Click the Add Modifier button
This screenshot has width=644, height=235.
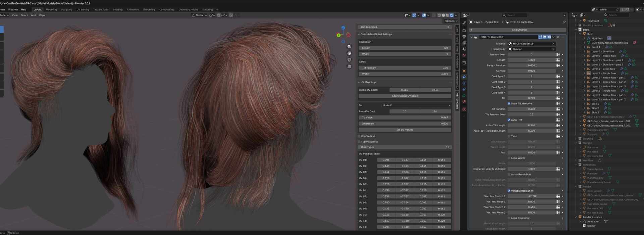[519, 30]
